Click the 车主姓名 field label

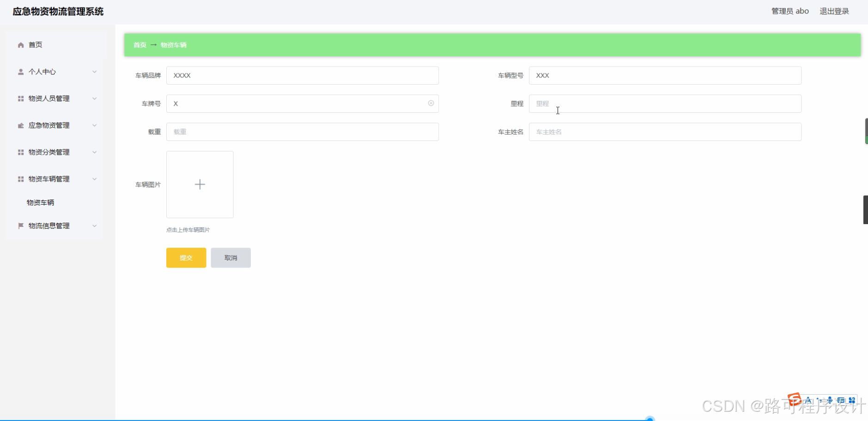[510, 132]
